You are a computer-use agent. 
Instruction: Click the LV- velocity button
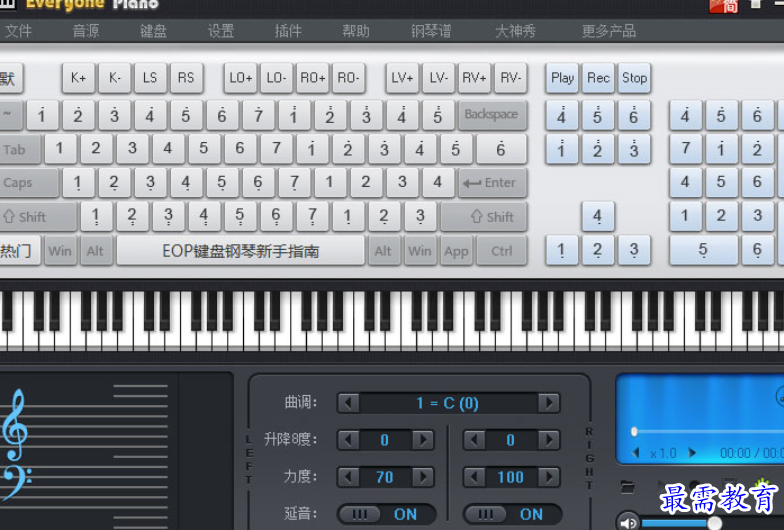pyautogui.click(x=438, y=78)
